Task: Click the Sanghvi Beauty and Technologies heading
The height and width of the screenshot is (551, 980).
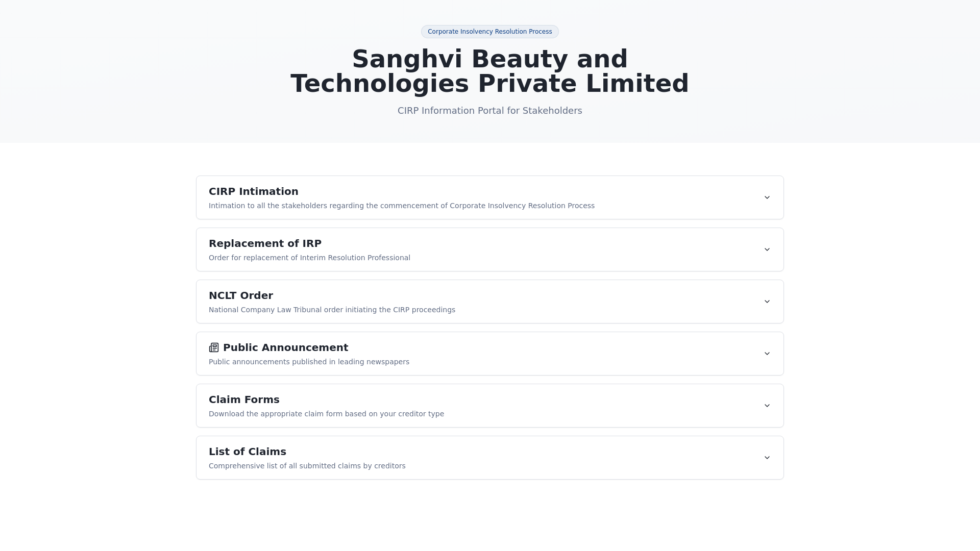Action: pos(489,71)
